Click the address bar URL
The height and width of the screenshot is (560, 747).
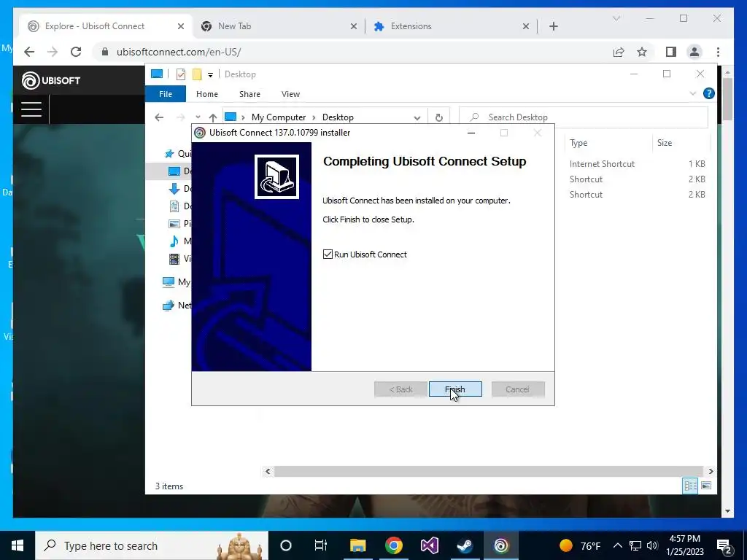click(179, 52)
